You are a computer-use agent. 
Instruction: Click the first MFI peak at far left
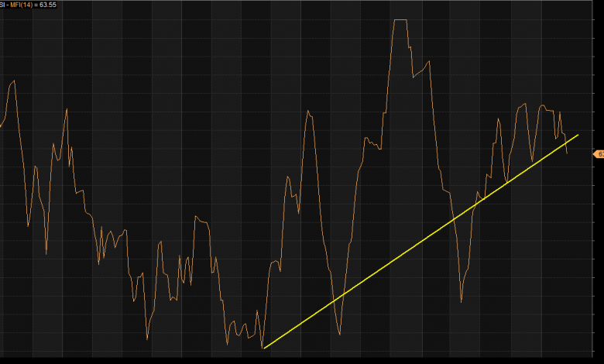coord(12,81)
